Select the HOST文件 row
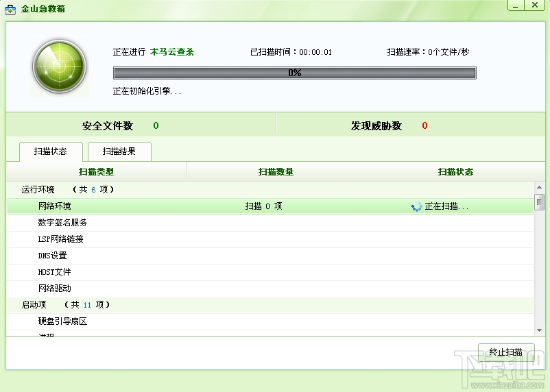This screenshot has width=550, height=392. click(x=270, y=272)
